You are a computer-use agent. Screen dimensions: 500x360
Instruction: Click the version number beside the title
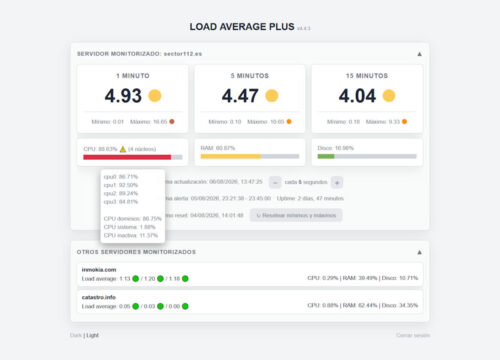click(x=304, y=28)
